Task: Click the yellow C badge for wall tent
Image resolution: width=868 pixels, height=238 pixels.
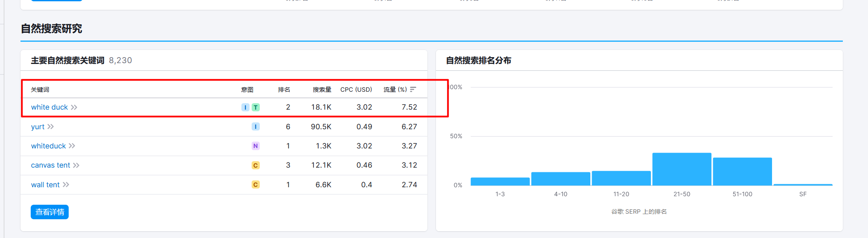Action: coord(255,185)
